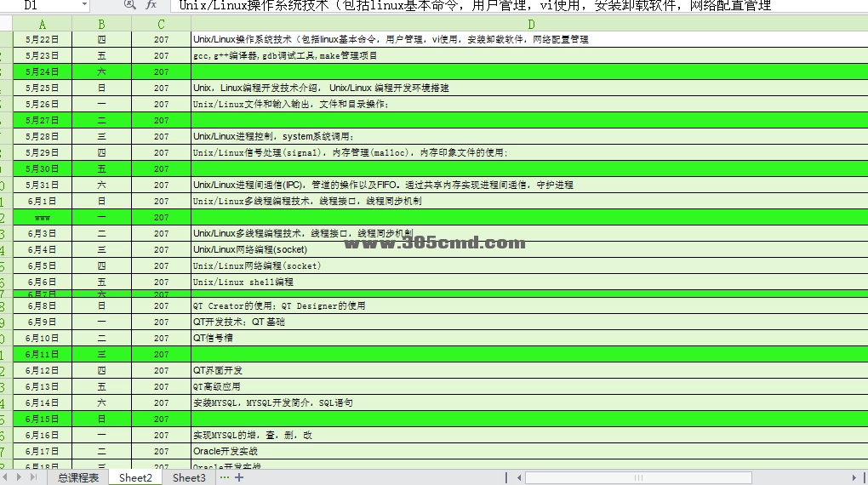Select the overflowed ### date cell
This screenshot has height=485, width=868.
point(43,217)
